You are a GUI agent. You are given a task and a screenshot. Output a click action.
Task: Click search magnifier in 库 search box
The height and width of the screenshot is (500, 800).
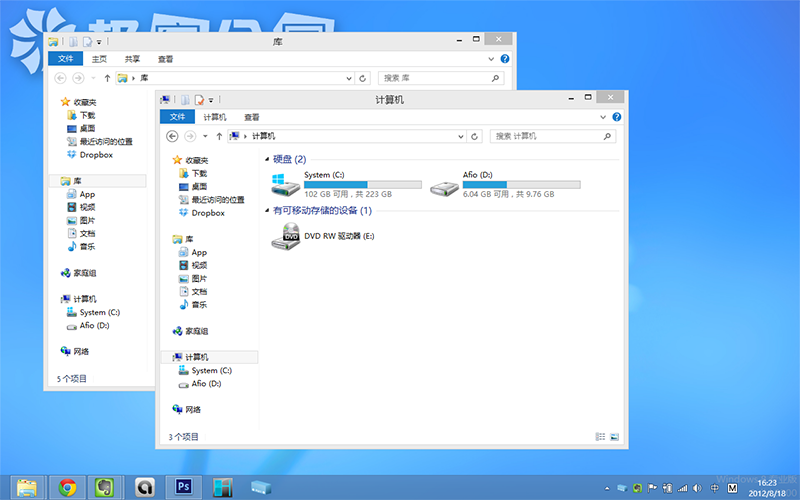tap(495, 78)
